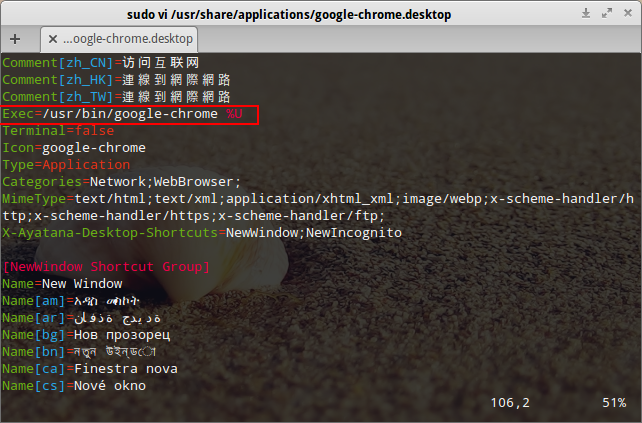Click the Comment[zh_HK] line

pyautogui.click(x=116, y=80)
